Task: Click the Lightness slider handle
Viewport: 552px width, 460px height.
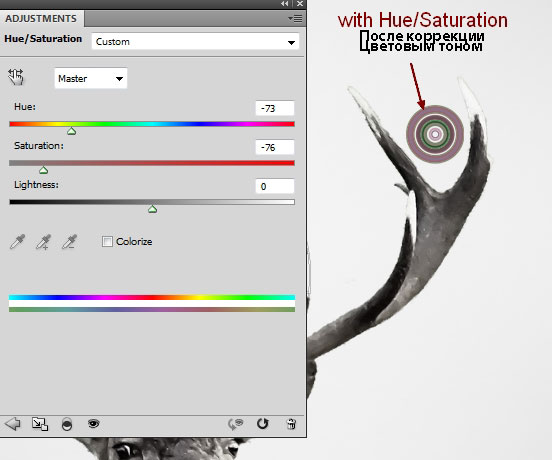Action: click(x=152, y=209)
